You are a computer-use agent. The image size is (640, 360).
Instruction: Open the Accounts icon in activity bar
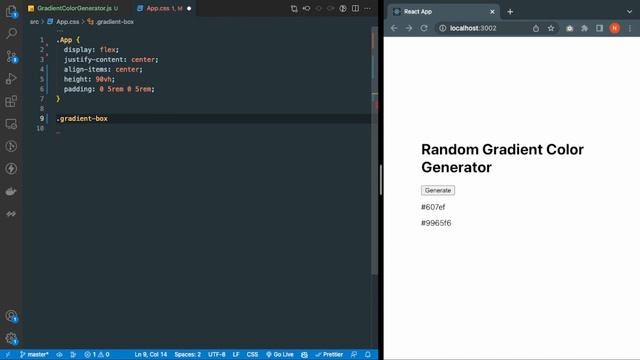[11, 316]
